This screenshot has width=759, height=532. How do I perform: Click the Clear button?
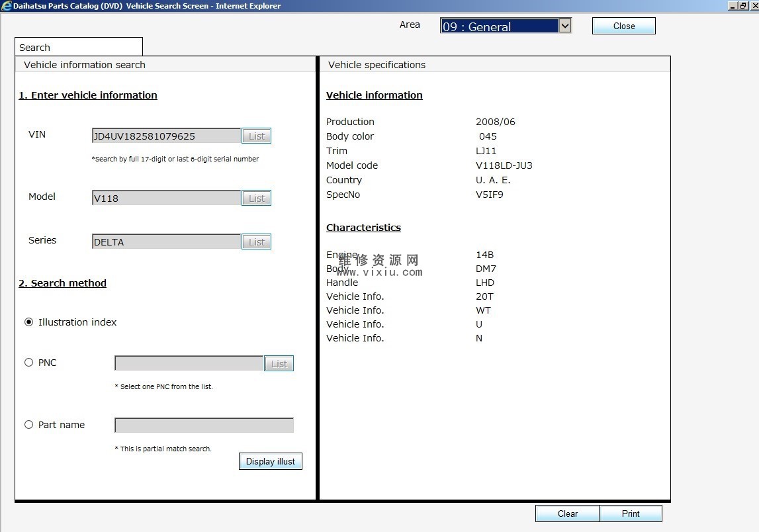click(567, 513)
